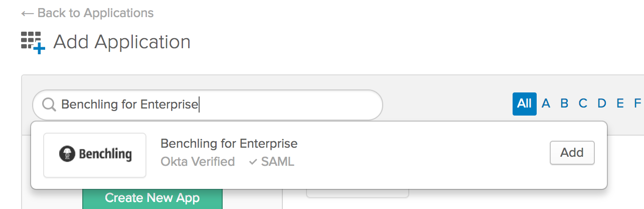The height and width of the screenshot is (209, 644).
Task: Go back to the Applications page
Action: (x=95, y=13)
